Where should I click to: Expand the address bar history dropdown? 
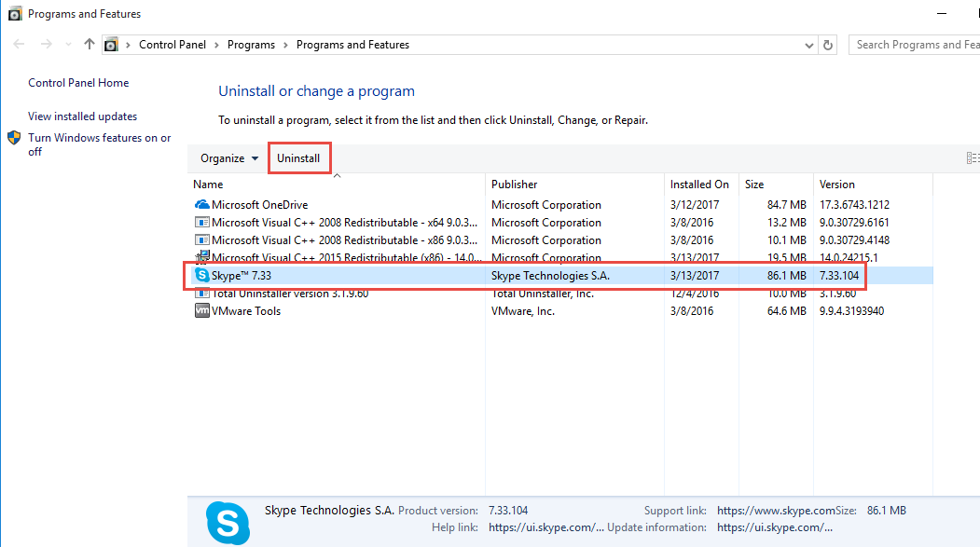coord(808,45)
